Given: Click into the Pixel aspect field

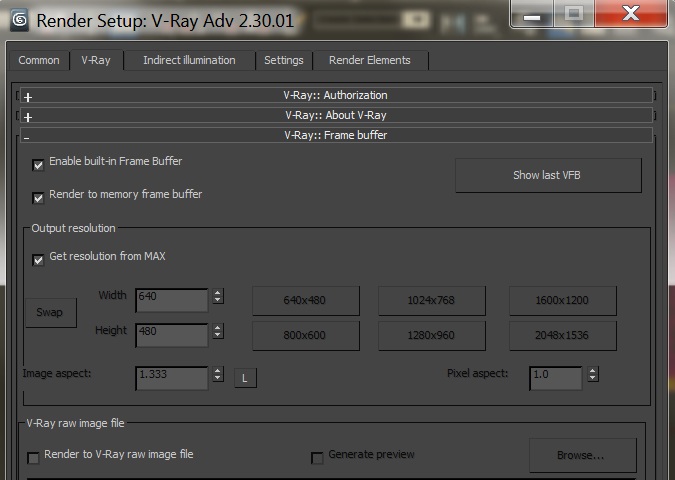Looking at the screenshot, I should (x=556, y=378).
